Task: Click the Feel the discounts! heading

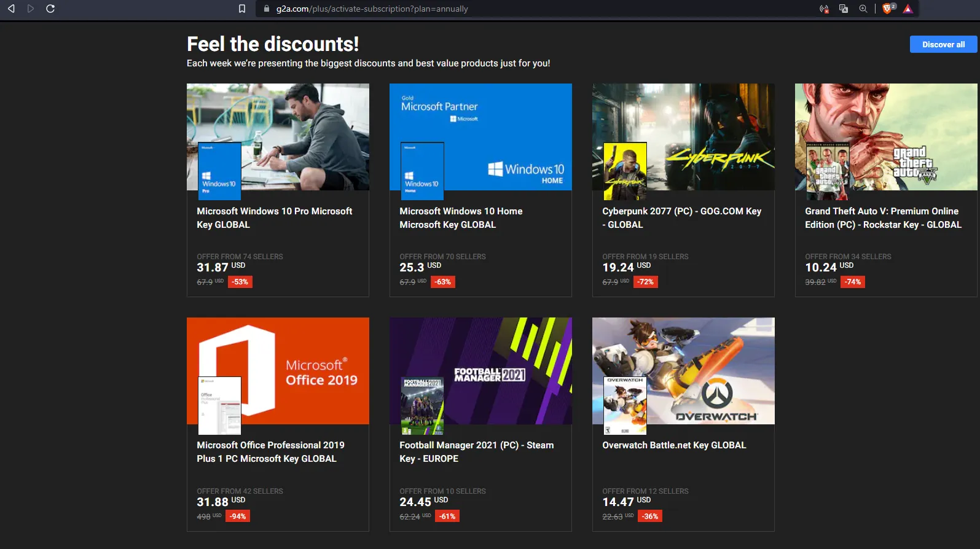Action: [x=273, y=44]
